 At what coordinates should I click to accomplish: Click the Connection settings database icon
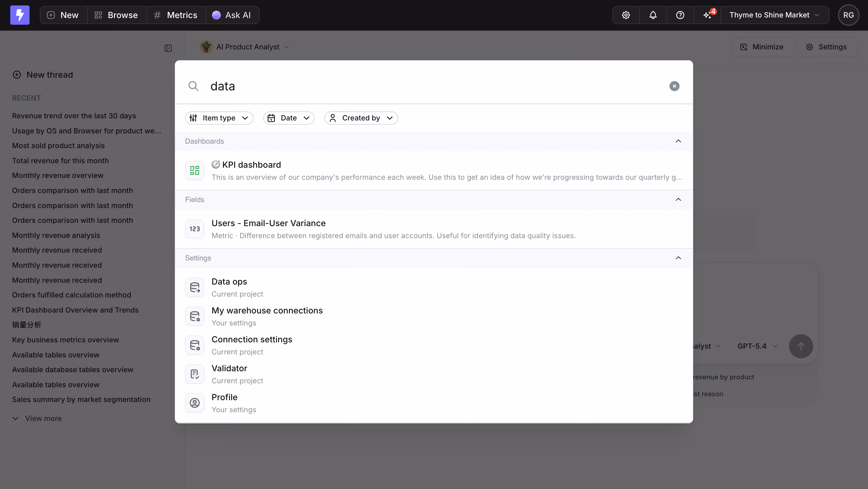click(x=194, y=345)
